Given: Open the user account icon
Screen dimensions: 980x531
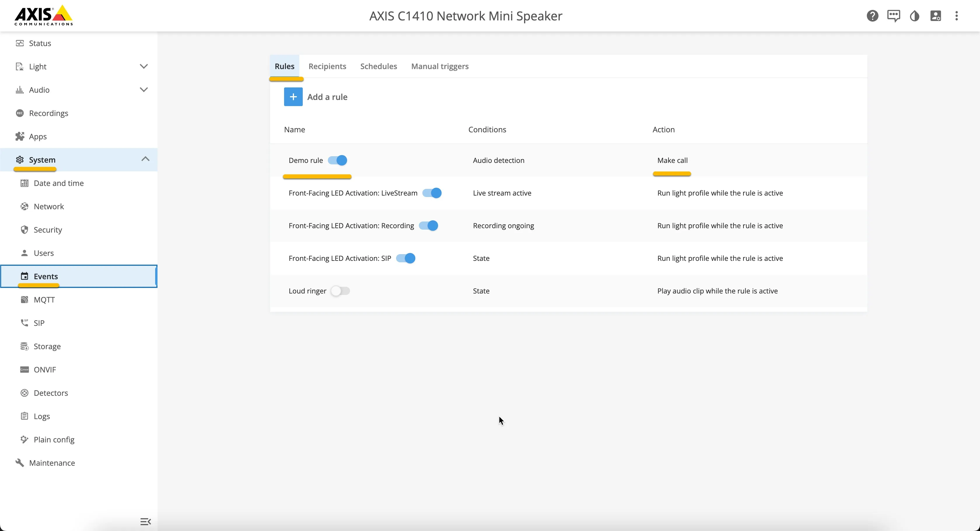Looking at the screenshot, I should [x=935, y=16].
